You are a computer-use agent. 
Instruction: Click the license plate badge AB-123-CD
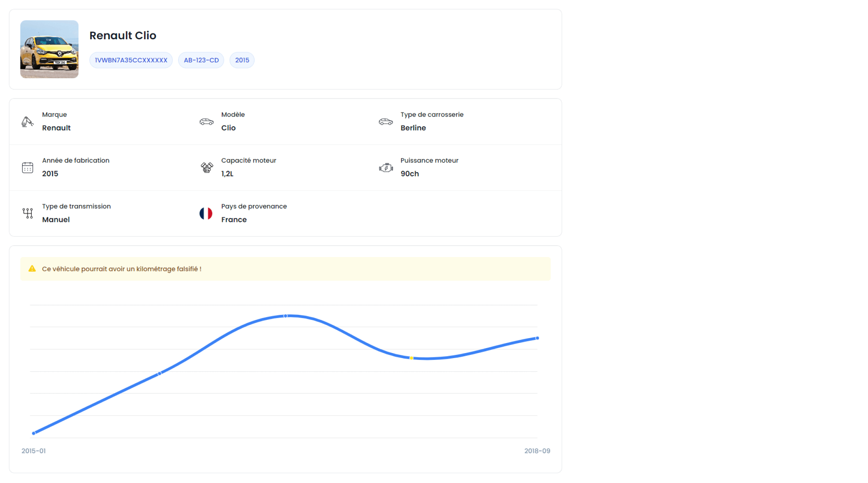click(x=201, y=60)
